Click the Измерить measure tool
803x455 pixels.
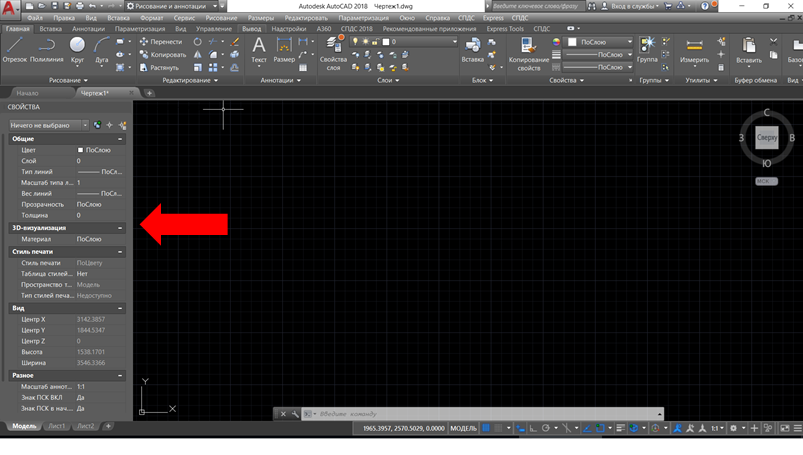pyautogui.click(x=695, y=49)
